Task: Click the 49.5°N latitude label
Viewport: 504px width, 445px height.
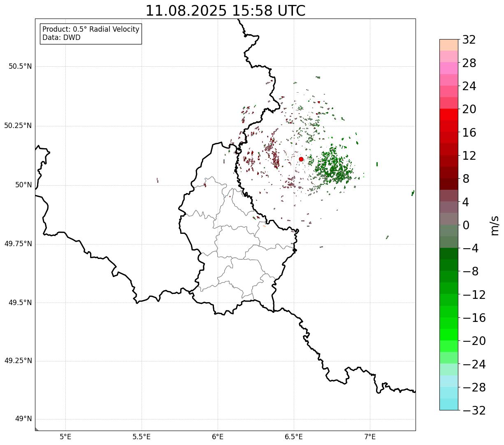Action: (20, 303)
